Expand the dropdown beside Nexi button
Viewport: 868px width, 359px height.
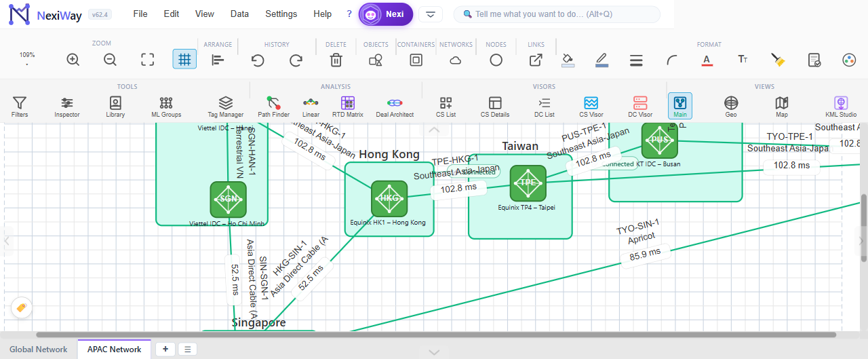click(x=431, y=14)
